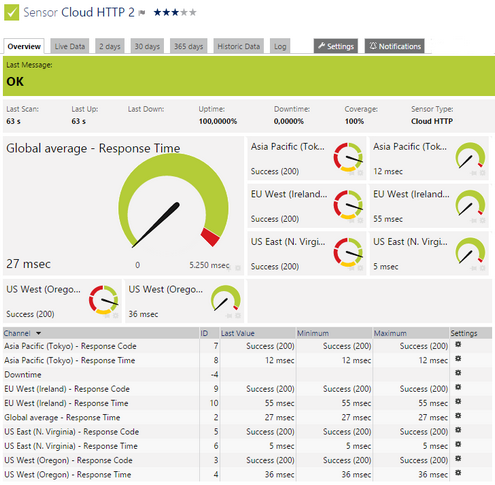Open the 2 days tab

tap(110, 46)
